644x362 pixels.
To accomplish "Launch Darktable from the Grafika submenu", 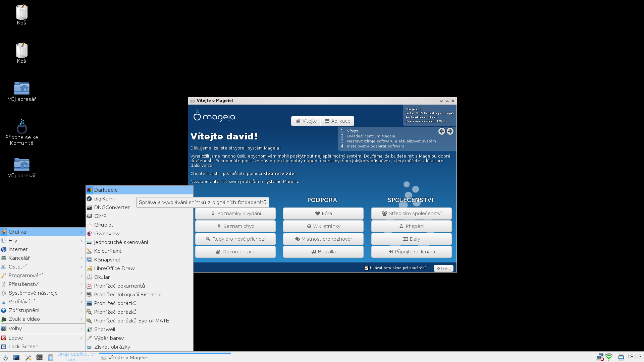I will click(x=140, y=190).
